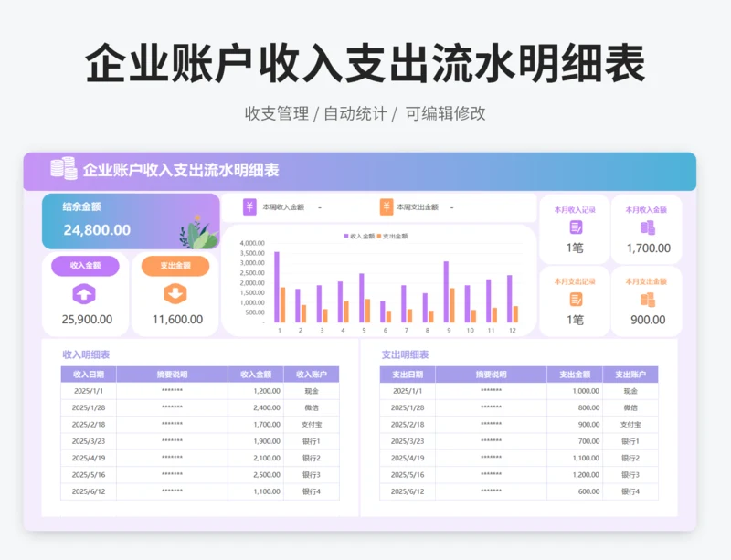
Task: Click the orange 支出金额 legend swatch
Action: click(x=379, y=236)
